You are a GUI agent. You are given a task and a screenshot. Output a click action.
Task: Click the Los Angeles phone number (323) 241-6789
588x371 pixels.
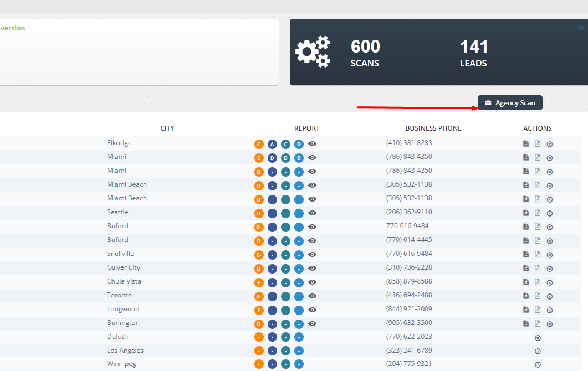(x=409, y=351)
